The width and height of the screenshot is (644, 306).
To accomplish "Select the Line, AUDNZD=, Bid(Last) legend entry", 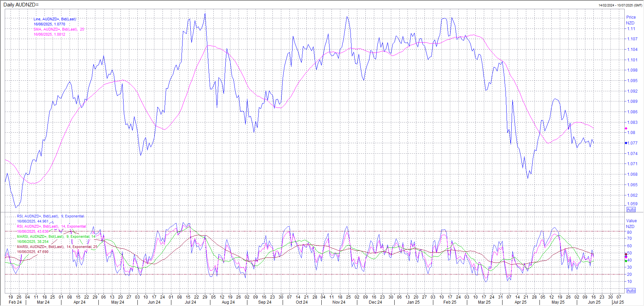I will tap(55, 19).
